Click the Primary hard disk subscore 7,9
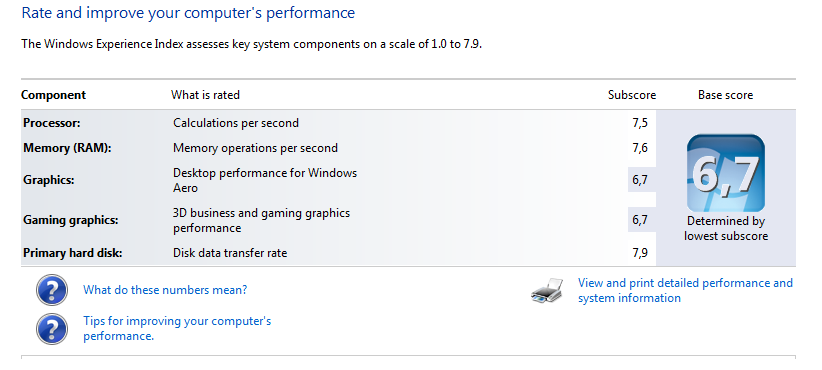Viewport: 822px width, 370px height. pos(640,253)
